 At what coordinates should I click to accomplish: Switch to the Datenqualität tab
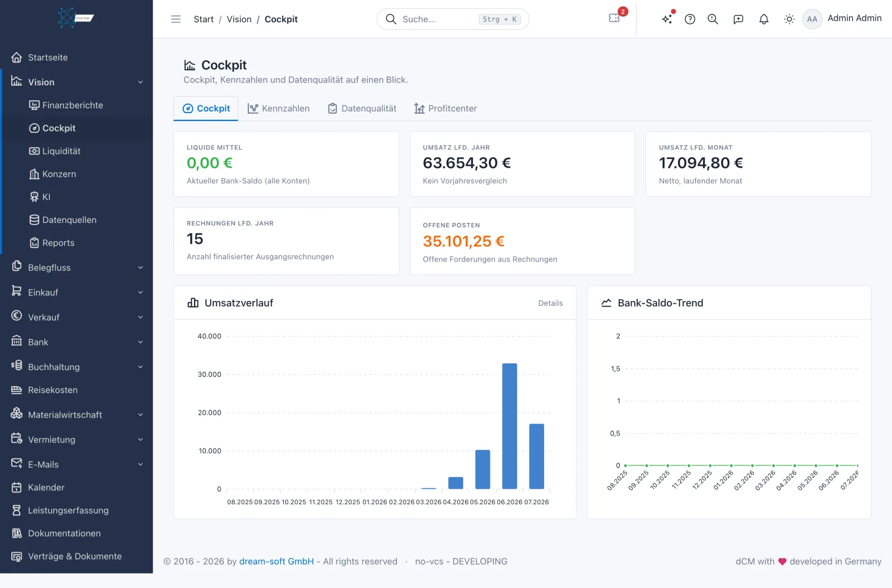tap(362, 109)
